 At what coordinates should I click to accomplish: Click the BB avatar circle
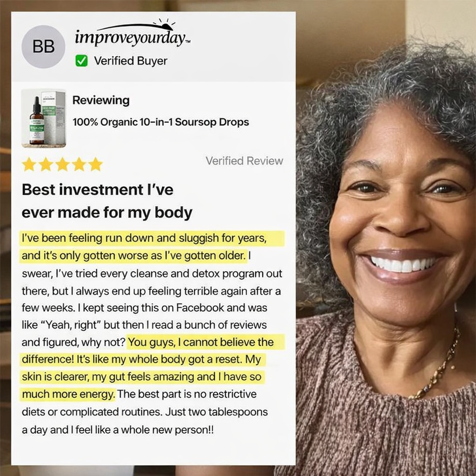coord(43,46)
